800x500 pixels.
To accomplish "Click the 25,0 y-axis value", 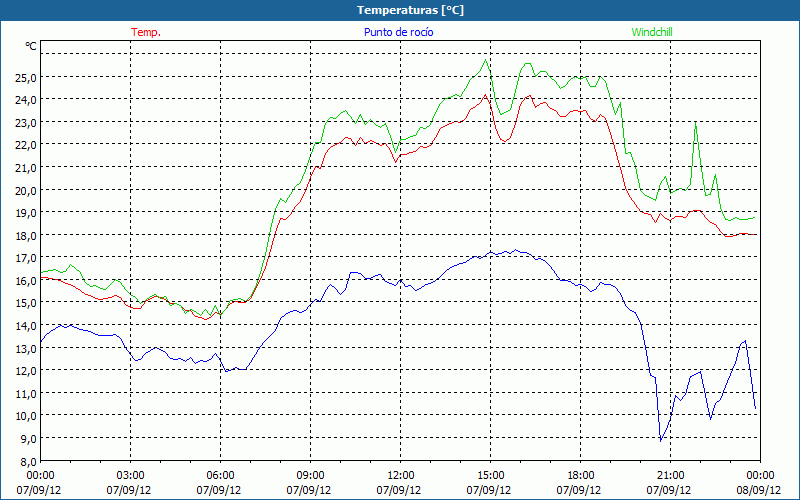I will [x=27, y=78].
